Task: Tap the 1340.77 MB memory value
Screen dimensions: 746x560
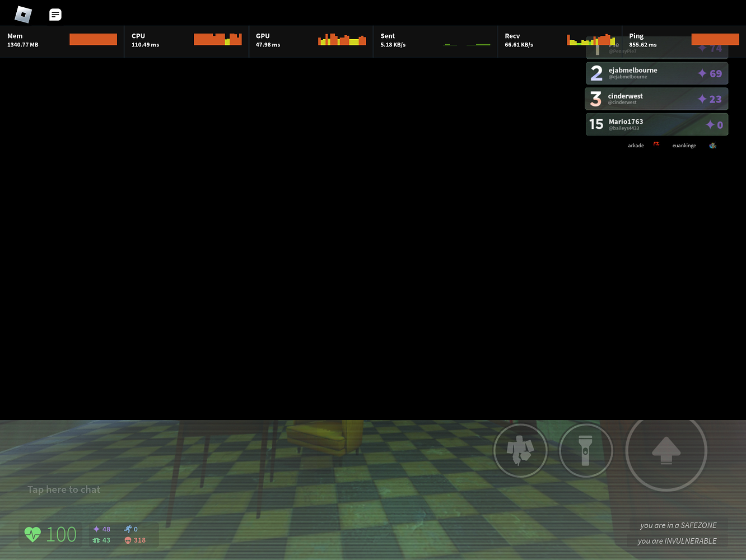Action: point(23,45)
